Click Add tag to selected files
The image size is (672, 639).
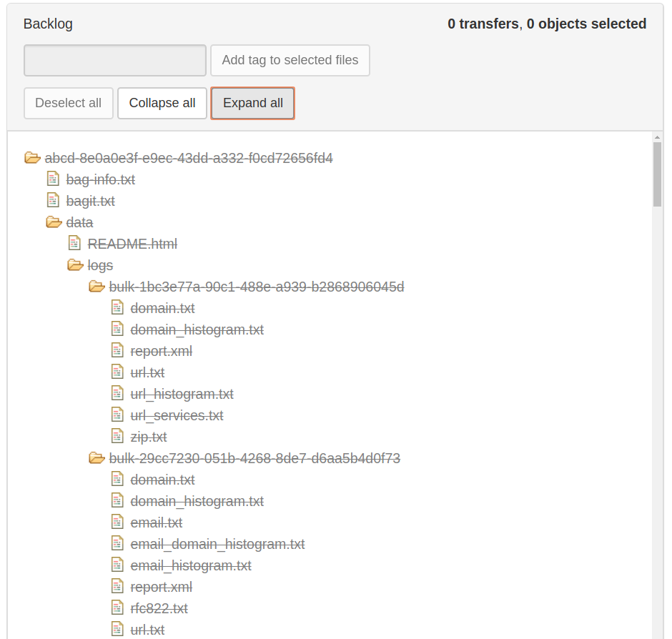pos(290,61)
